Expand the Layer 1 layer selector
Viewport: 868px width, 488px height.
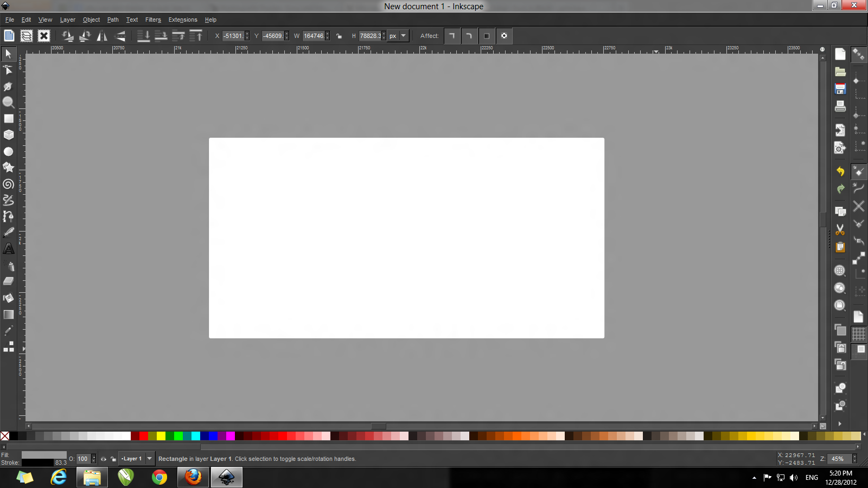coord(150,459)
